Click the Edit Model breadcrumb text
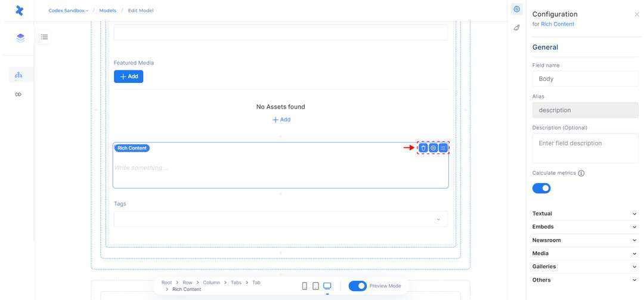Viewport: 644px width, 300px height. [x=141, y=11]
